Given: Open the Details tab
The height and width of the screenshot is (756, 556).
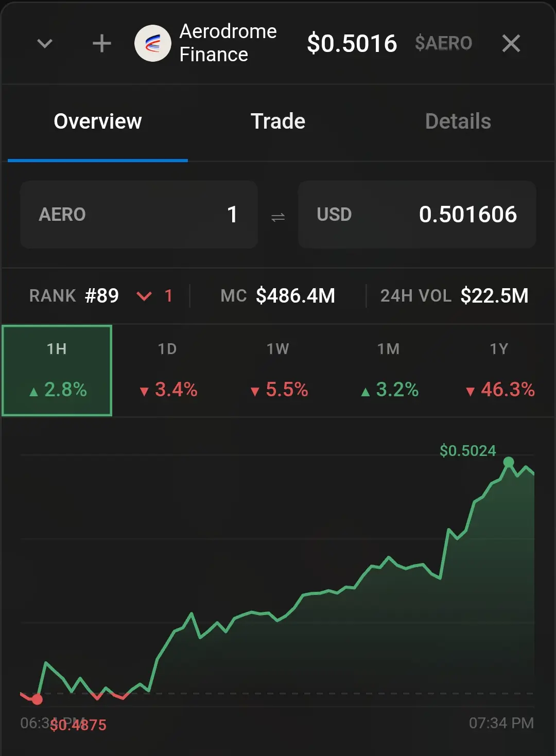Looking at the screenshot, I should point(458,121).
